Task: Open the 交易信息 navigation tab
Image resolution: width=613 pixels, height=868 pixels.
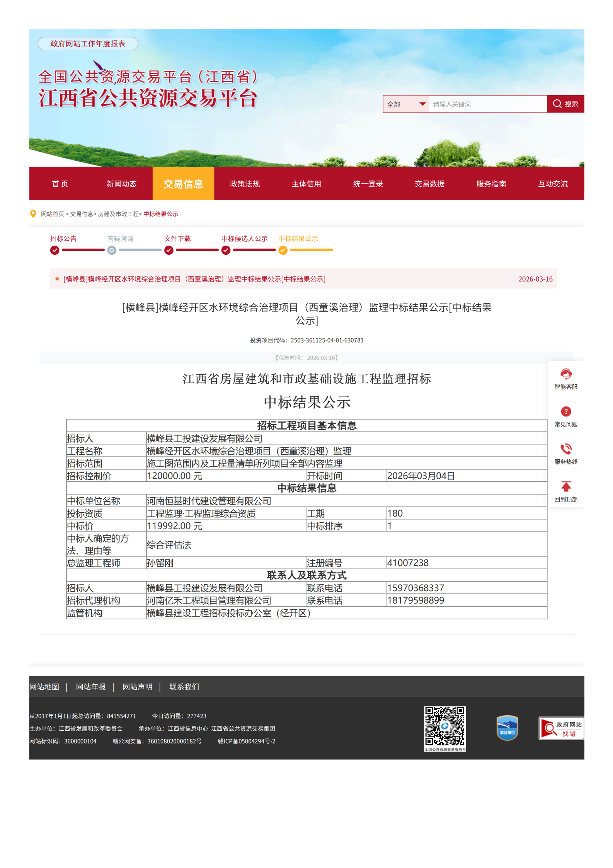Action: [183, 184]
